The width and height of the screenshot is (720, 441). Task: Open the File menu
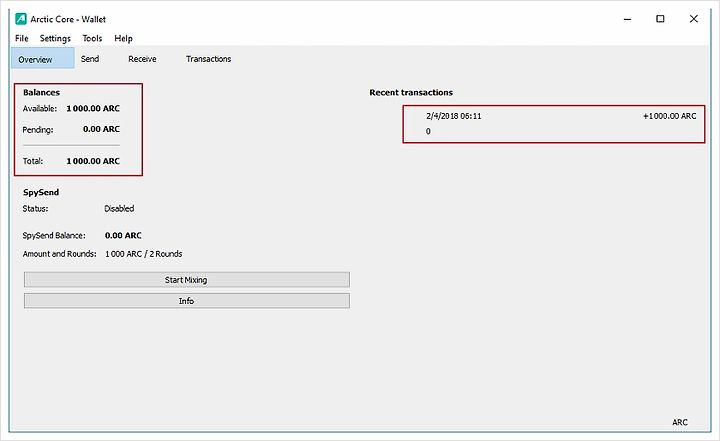click(x=22, y=39)
